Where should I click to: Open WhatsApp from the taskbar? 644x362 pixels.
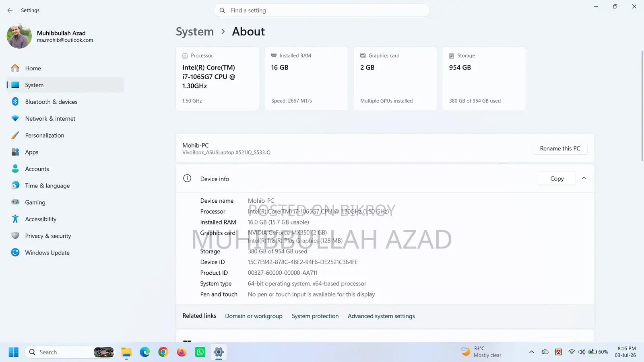[200, 352]
